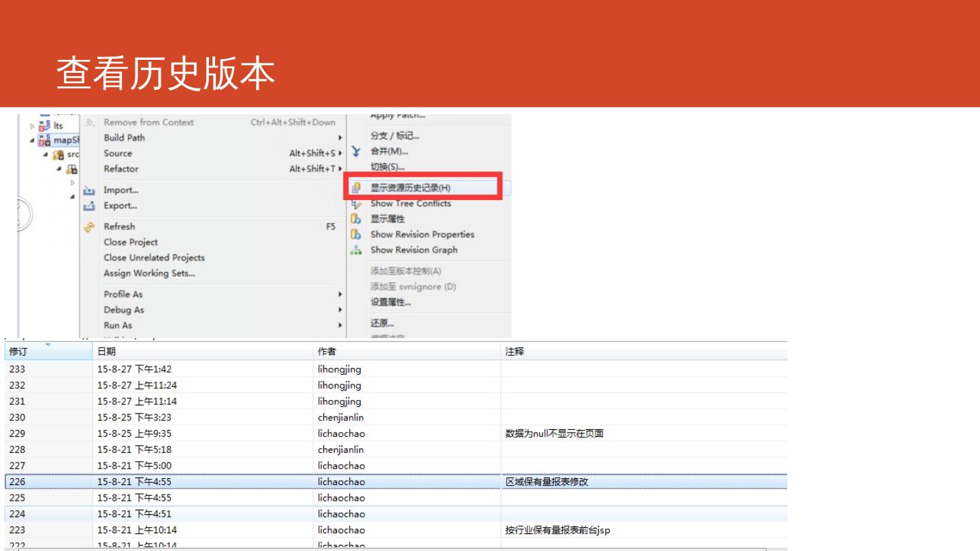Click comment 按行业保有量报表前台jsp
Viewport: 980px width, 551px height.
(x=553, y=530)
